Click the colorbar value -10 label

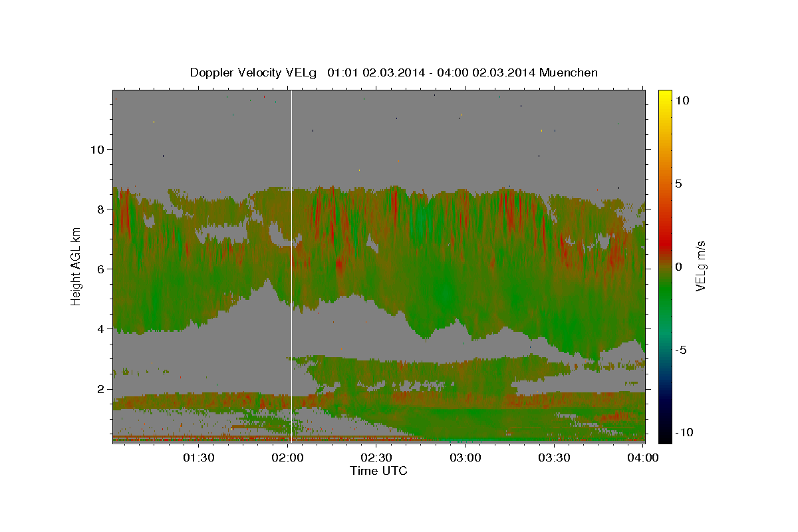(684, 432)
